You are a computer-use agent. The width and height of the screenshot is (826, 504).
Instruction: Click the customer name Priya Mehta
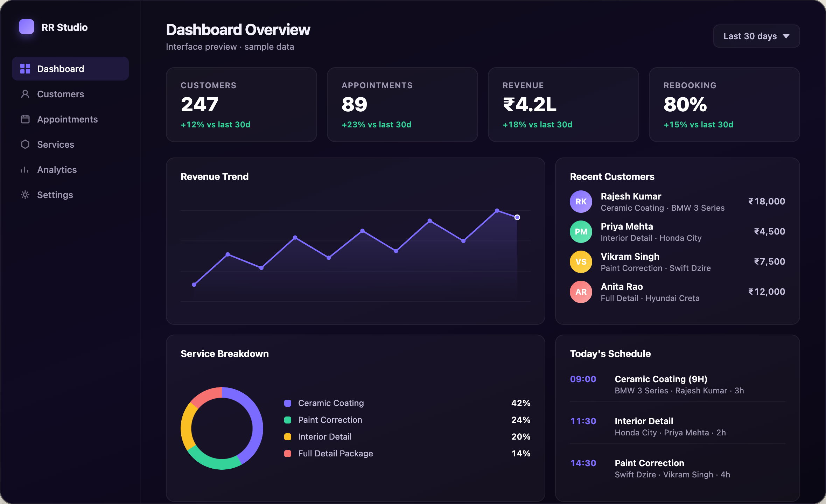(627, 226)
